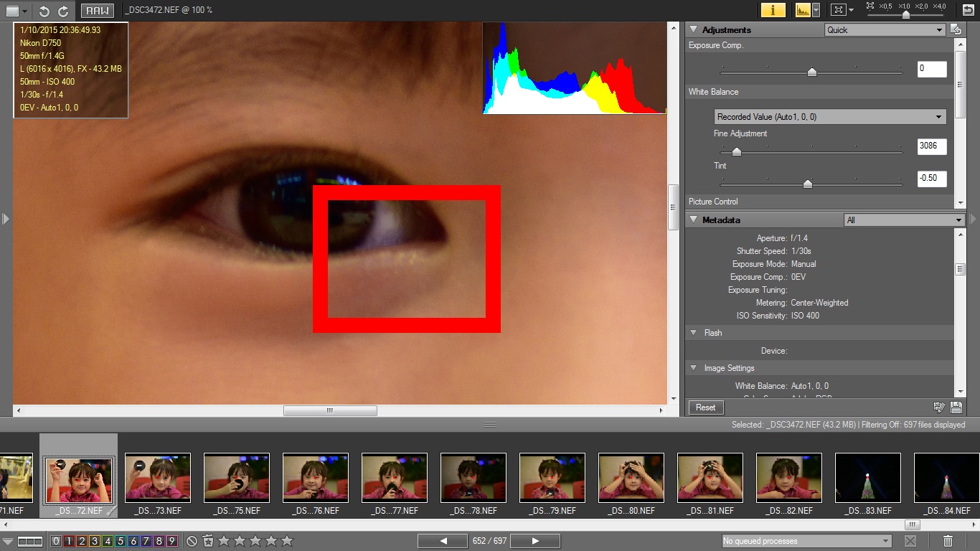
Task: Go to the next image arrow button
Action: coord(535,541)
